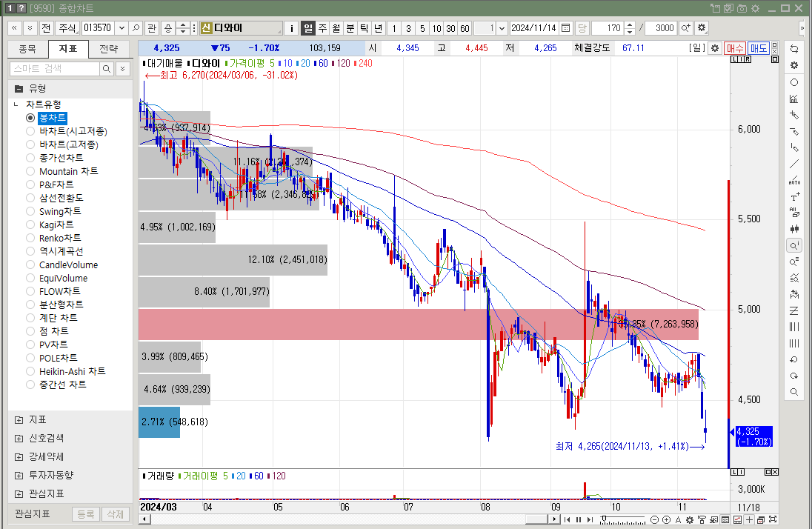Open chart settings gear in bottom toolbar
The height and width of the screenshot is (529, 812).
pos(690,519)
